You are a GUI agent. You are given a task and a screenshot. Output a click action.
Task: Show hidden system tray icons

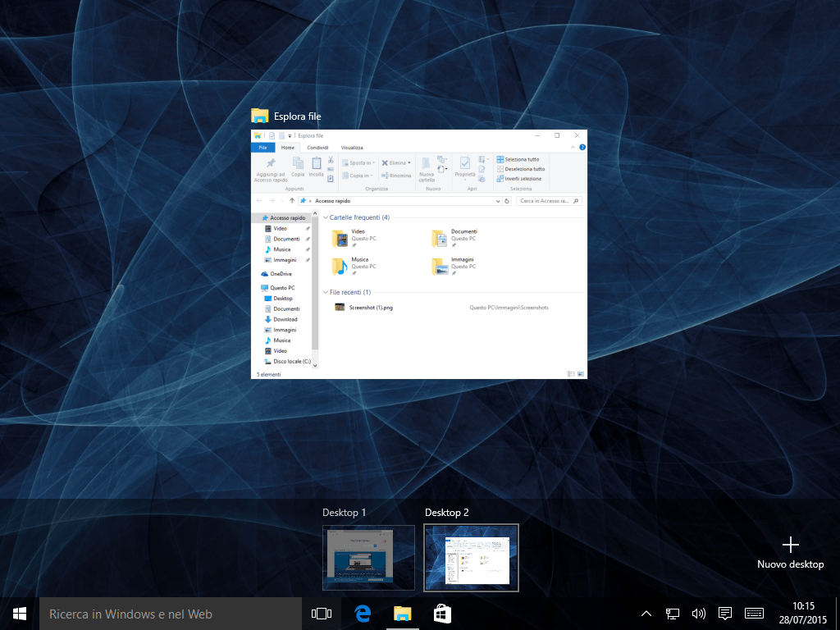(646, 614)
